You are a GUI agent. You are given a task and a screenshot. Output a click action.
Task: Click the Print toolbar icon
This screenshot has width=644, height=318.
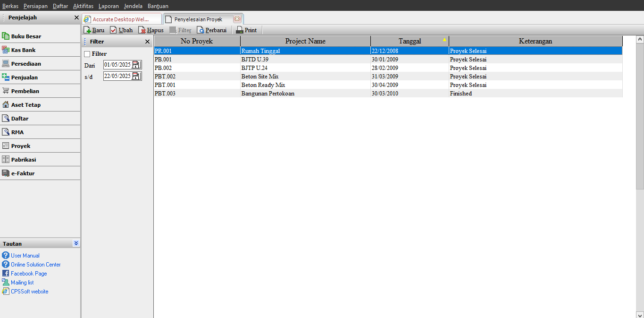[240, 30]
